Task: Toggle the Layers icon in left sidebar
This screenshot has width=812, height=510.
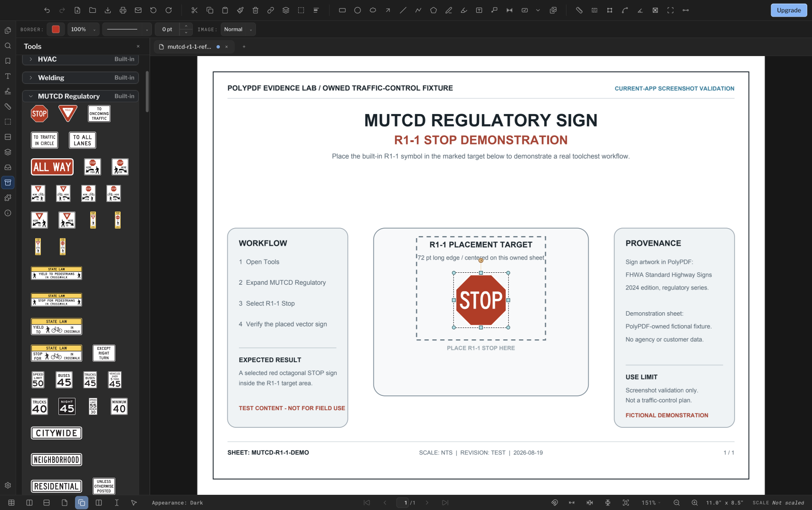Action: click(x=8, y=152)
